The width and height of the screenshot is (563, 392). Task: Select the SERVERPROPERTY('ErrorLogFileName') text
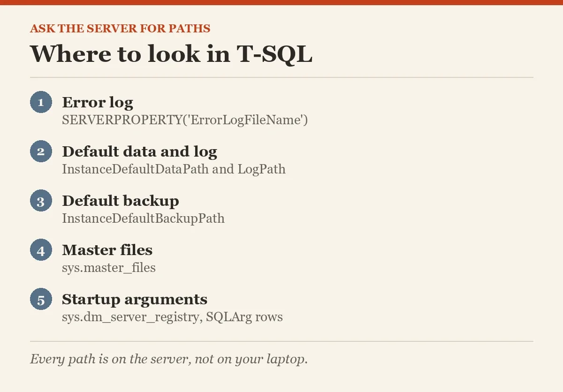point(185,120)
